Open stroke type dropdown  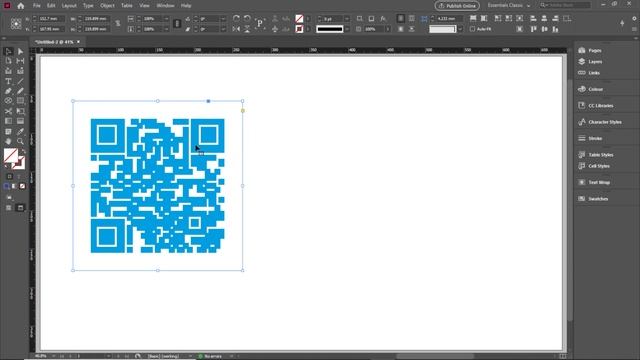(x=347, y=29)
